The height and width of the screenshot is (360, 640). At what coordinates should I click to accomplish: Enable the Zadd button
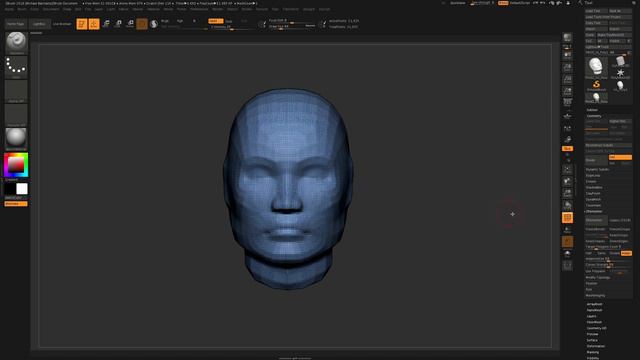[216, 21]
